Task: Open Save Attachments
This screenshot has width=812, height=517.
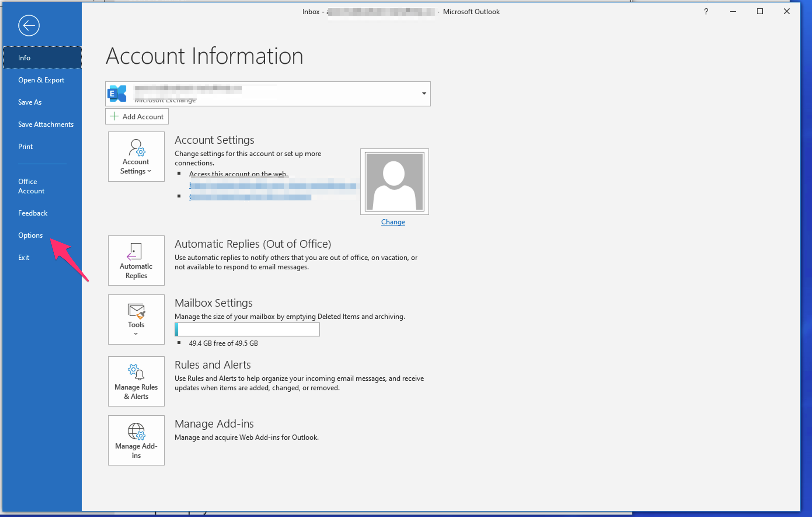Action: click(x=46, y=124)
